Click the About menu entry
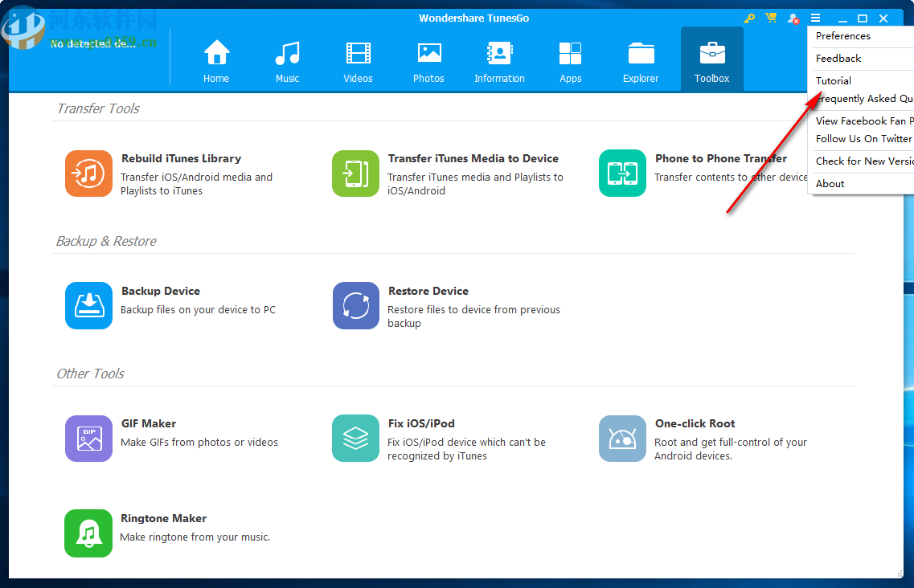The image size is (914, 588). pyautogui.click(x=830, y=184)
